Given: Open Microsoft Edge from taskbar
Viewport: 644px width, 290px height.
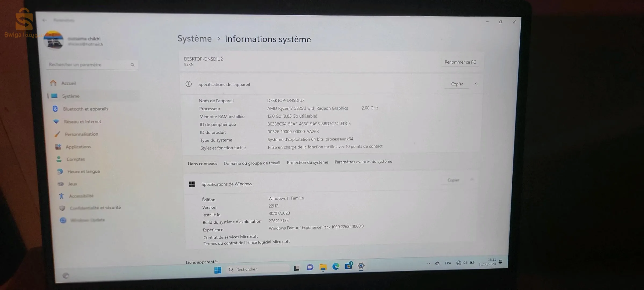Looking at the screenshot, I should click(336, 266).
